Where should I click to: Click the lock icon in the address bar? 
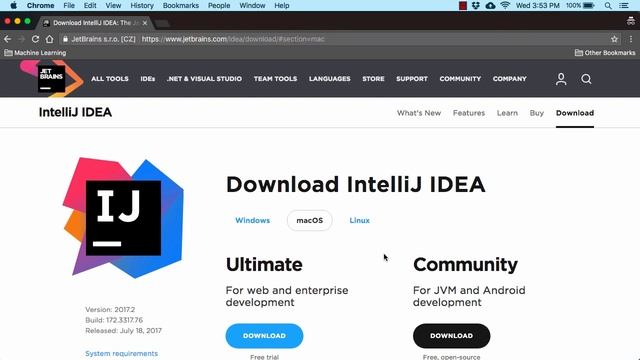(65, 39)
